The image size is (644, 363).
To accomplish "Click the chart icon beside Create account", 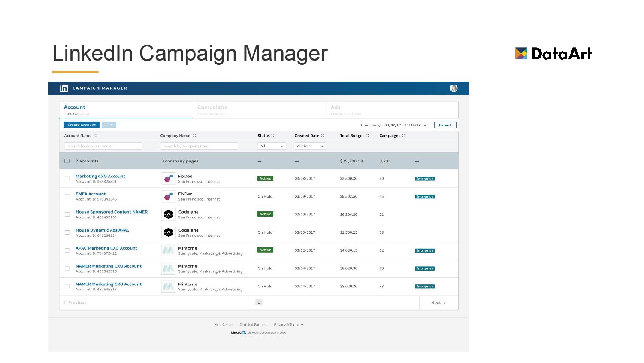I will click(109, 125).
